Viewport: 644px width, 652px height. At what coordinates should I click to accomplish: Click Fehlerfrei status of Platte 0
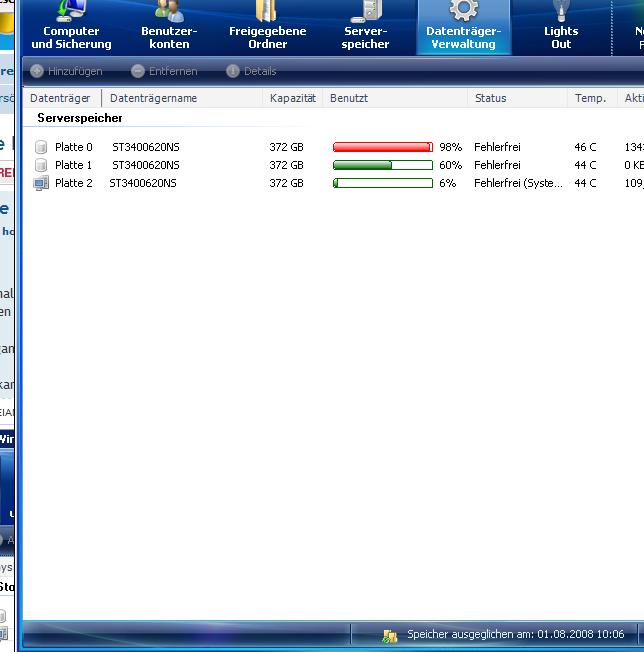(497, 147)
